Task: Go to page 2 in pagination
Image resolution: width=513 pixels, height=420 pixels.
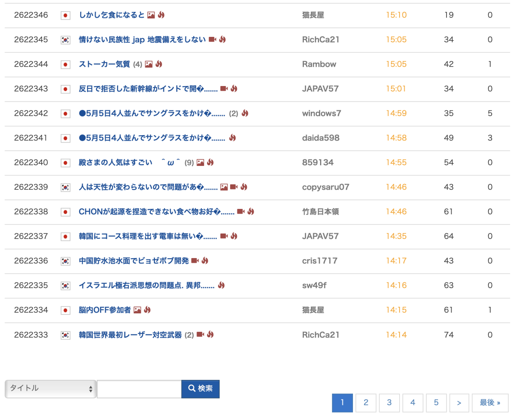Action: [366, 403]
